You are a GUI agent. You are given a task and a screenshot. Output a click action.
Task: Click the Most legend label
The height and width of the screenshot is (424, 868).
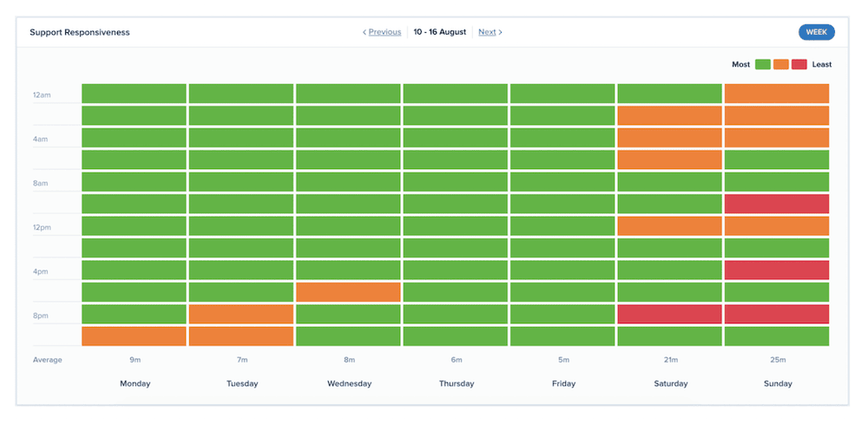click(x=740, y=64)
